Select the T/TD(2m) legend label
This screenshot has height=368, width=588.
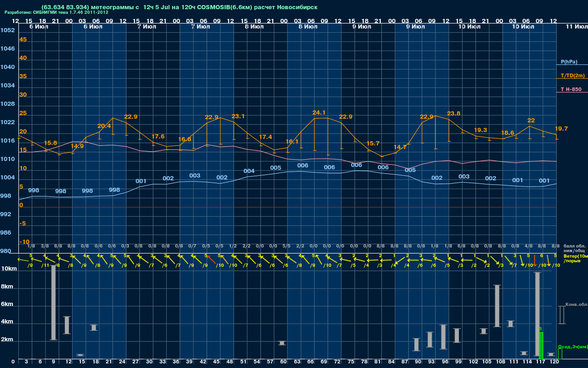click(x=573, y=75)
